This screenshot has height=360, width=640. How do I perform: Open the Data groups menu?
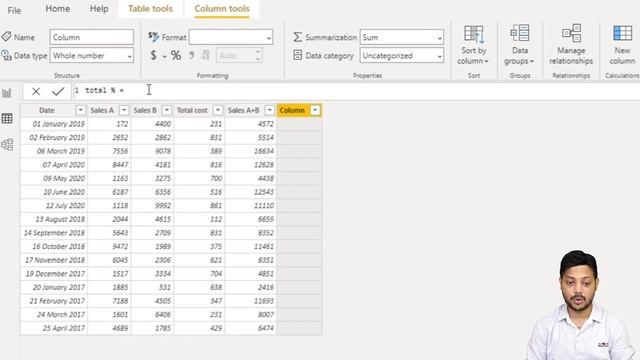520,44
